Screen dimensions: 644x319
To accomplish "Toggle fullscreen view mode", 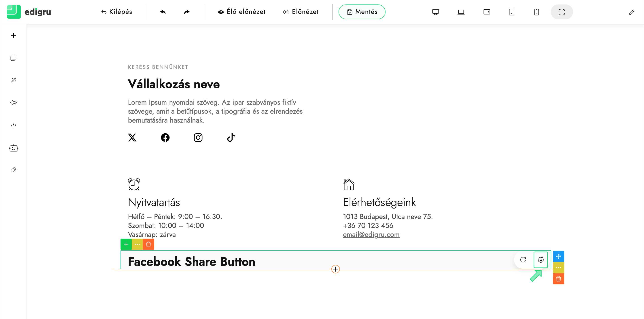I will tap(561, 12).
